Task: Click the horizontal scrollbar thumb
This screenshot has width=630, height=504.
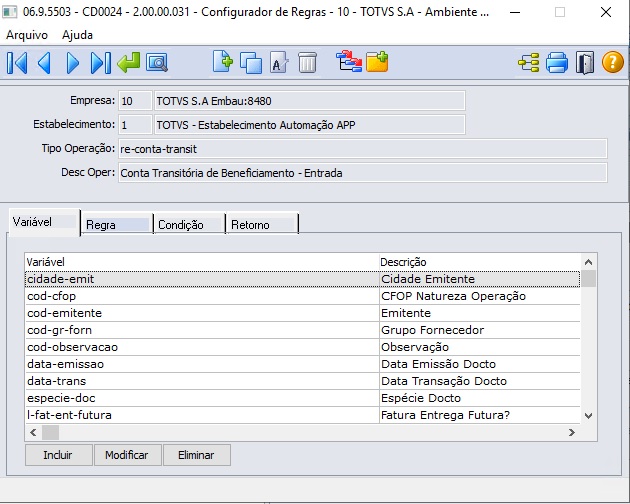Action: (51, 432)
